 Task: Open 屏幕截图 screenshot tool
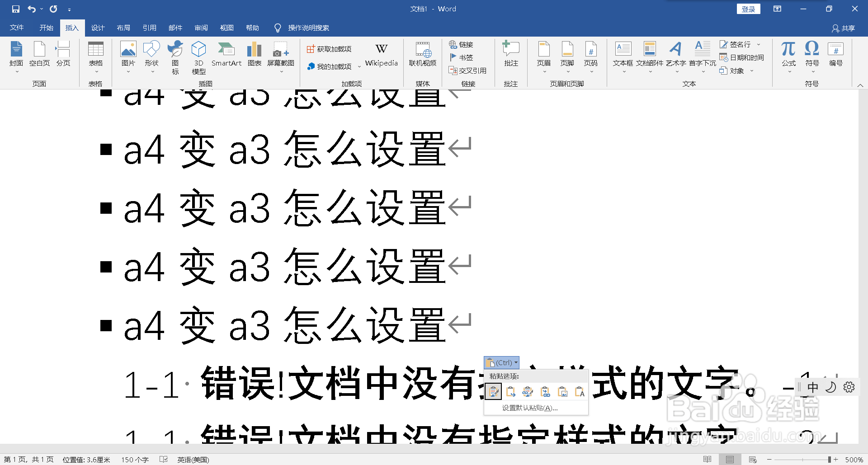click(x=281, y=57)
